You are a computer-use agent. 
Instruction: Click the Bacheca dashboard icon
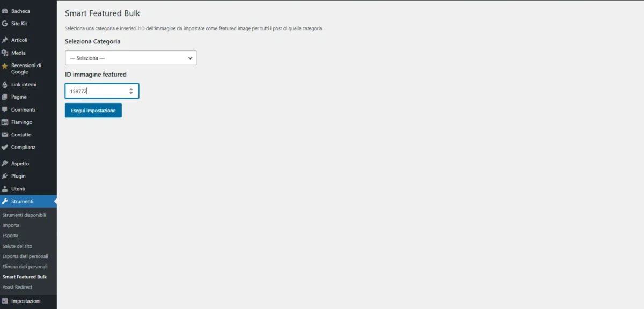5,11
